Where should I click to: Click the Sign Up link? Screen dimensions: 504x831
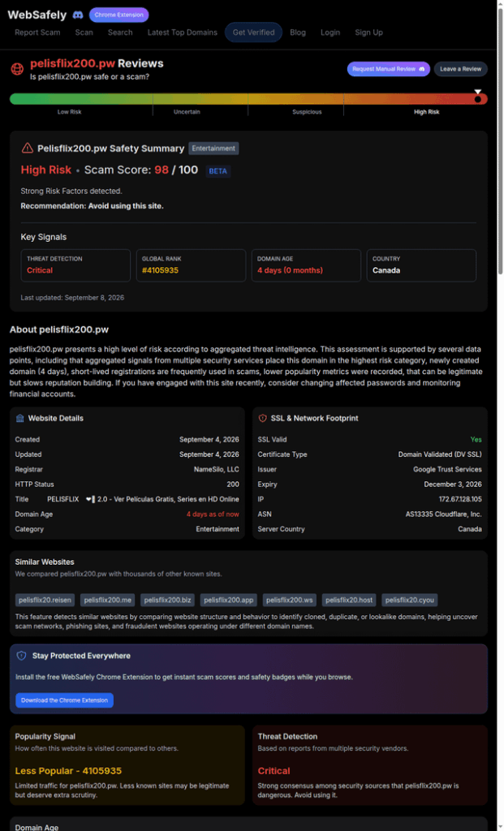point(368,32)
